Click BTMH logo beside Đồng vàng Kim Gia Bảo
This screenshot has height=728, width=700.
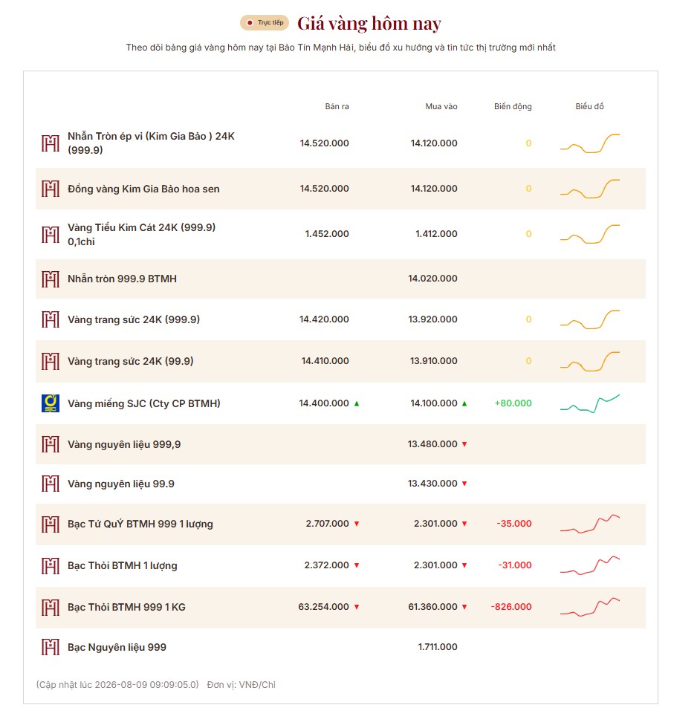point(51,189)
